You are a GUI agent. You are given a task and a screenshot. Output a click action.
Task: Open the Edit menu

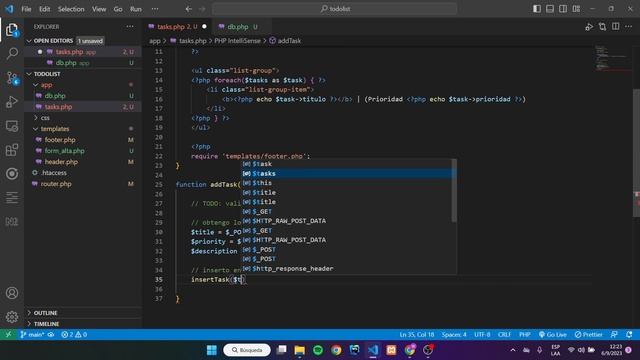[x=44, y=9]
